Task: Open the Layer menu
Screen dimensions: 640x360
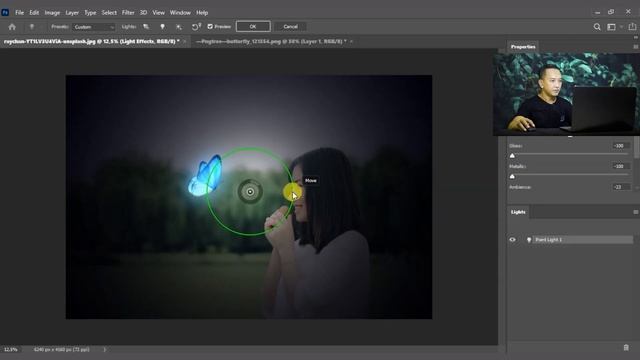Action: click(72, 13)
